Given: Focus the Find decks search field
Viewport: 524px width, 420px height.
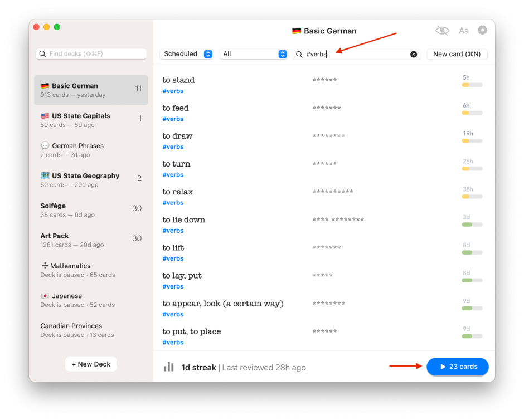Looking at the screenshot, I should click(91, 53).
